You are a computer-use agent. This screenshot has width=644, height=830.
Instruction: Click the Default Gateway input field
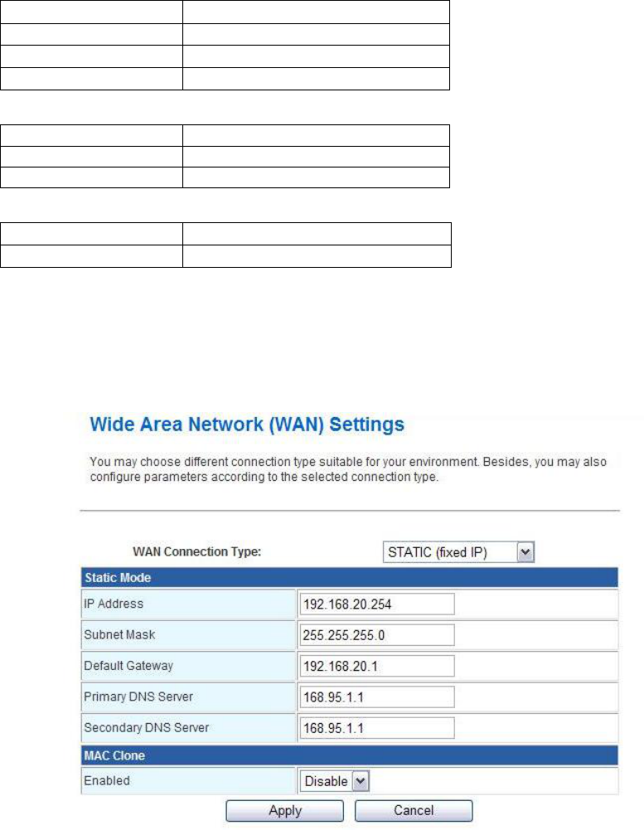pyautogui.click(x=377, y=666)
